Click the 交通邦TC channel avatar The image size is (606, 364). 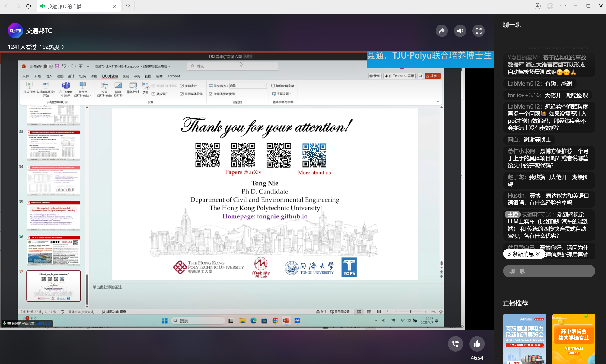(x=15, y=31)
